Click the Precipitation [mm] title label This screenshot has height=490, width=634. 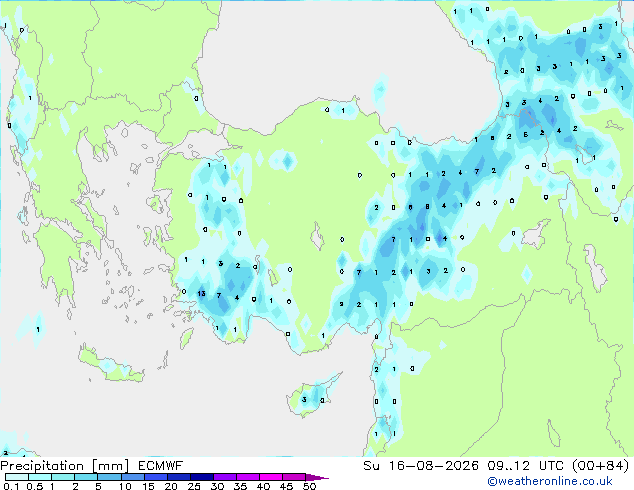pyautogui.click(x=64, y=466)
